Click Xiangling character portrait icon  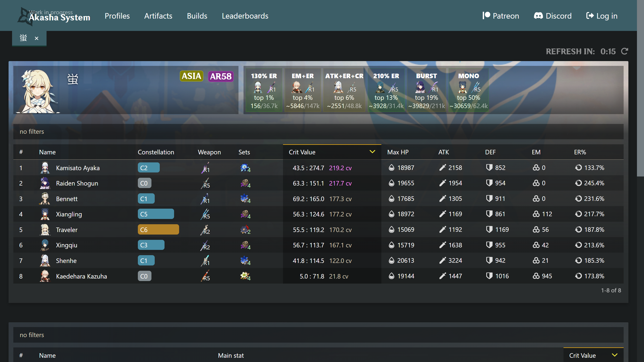click(45, 214)
